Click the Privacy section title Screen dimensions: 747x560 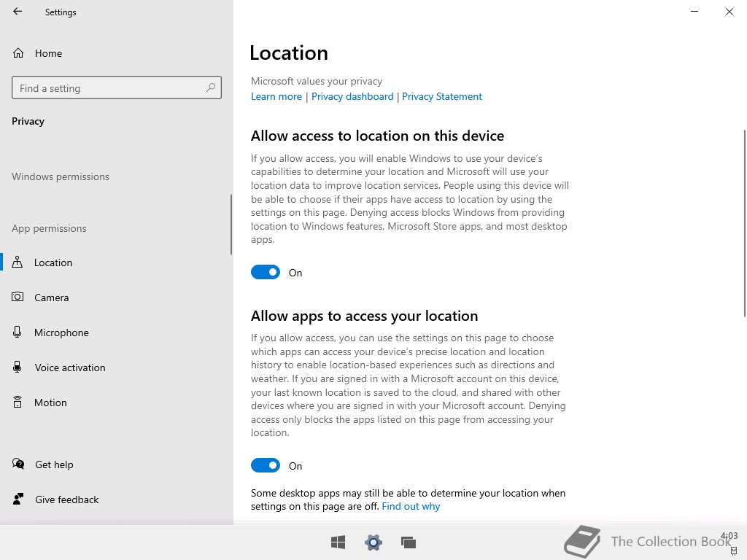pos(28,121)
